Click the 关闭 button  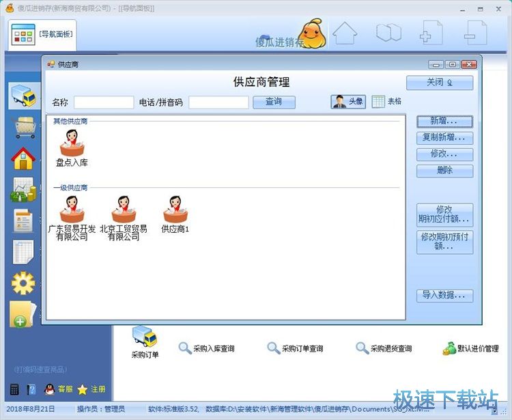[x=440, y=83]
